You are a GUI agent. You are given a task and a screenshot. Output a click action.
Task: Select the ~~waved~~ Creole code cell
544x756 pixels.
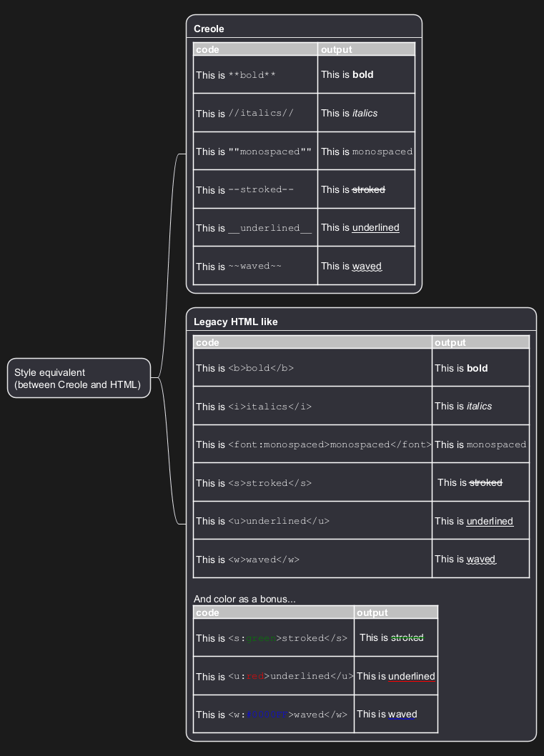(255, 267)
